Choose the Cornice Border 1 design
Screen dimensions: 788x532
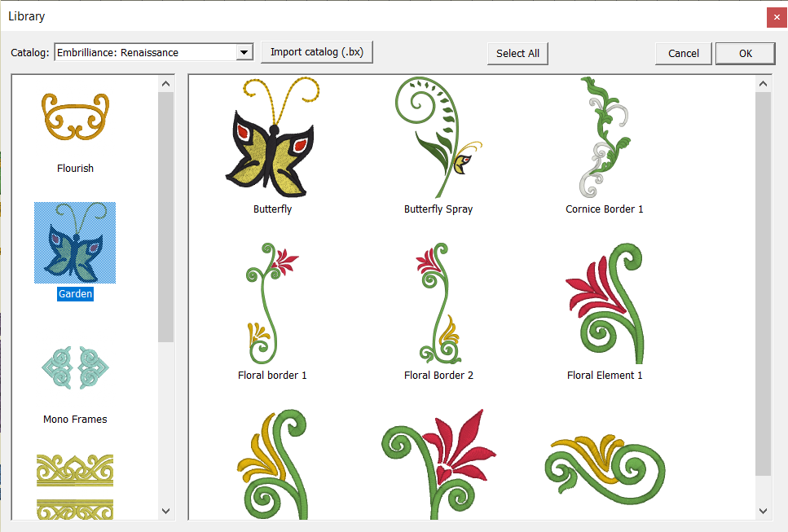[x=605, y=138]
